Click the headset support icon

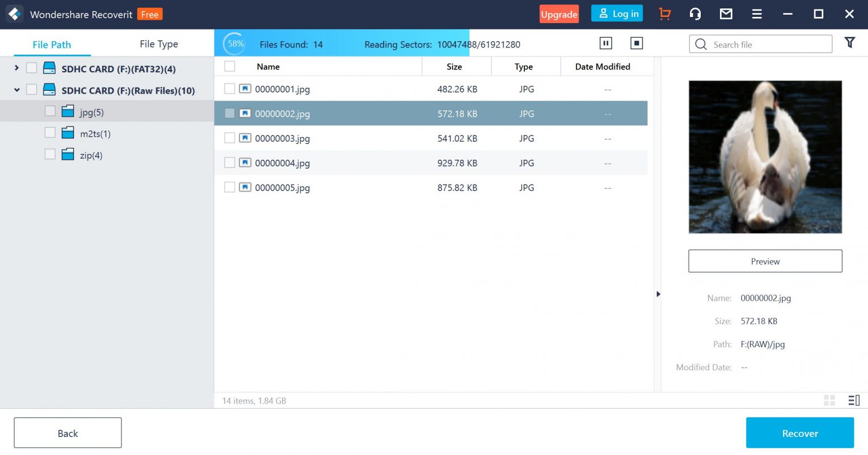point(696,14)
